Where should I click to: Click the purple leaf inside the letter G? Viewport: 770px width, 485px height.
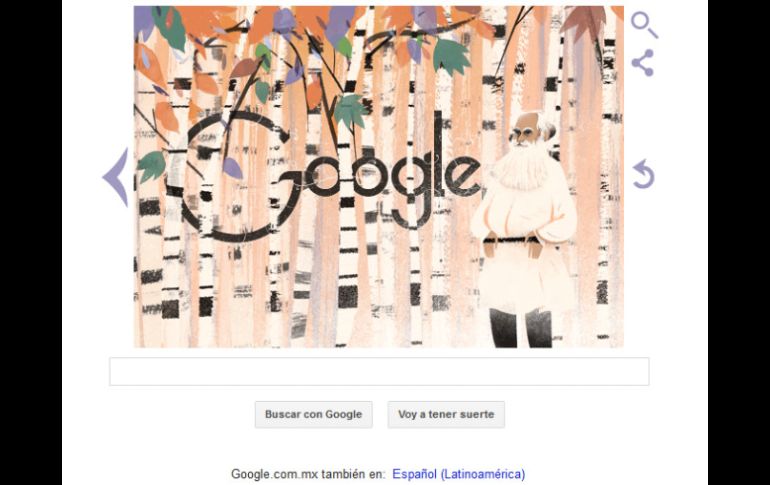pos(232,168)
